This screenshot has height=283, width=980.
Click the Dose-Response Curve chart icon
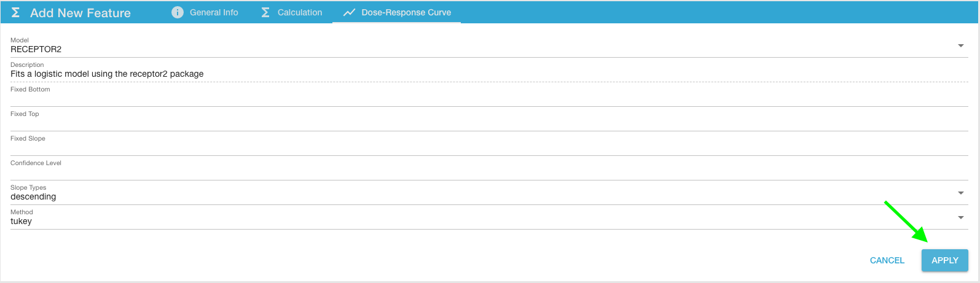pyautogui.click(x=349, y=12)
